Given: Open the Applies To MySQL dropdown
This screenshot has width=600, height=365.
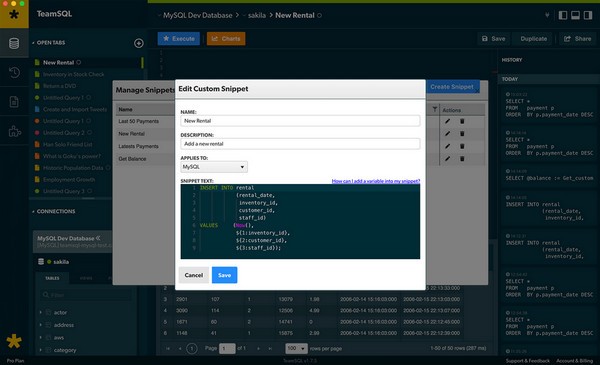Looking at the screenshot, I should (x=214, y=167).
